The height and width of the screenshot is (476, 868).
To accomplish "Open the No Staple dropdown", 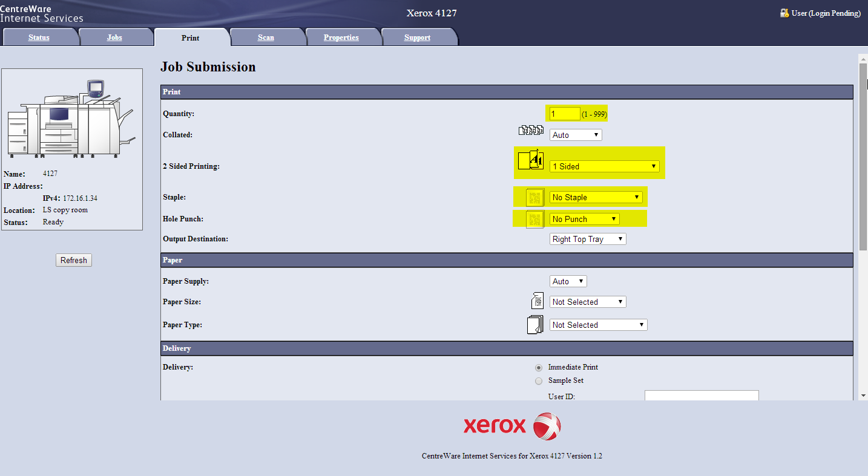I will tap(596, 197).
